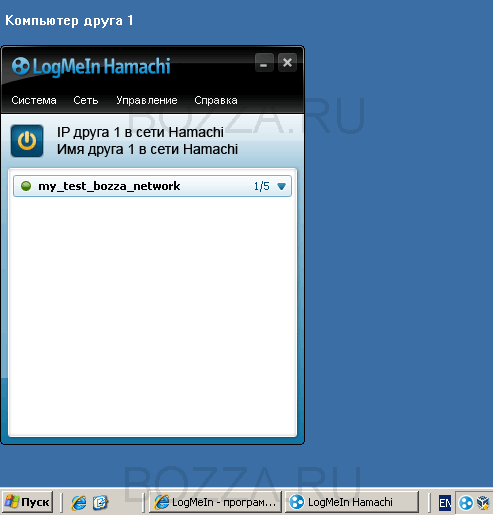Click green status dot of my_test_bozza_network
This screenshot has height=515, width=493.
click(26, 186)
